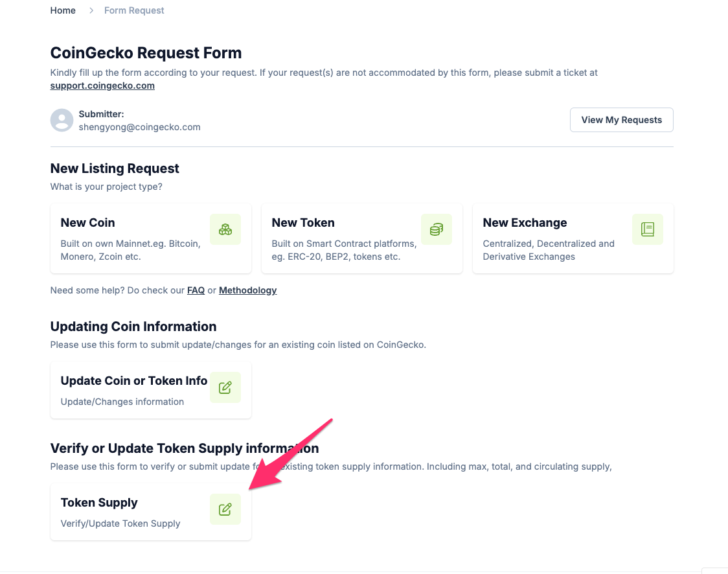Viewport: 728px width, 574px height.
Task: Click the Token Supply edit pencil icon
Action: [x=225, y=509]
